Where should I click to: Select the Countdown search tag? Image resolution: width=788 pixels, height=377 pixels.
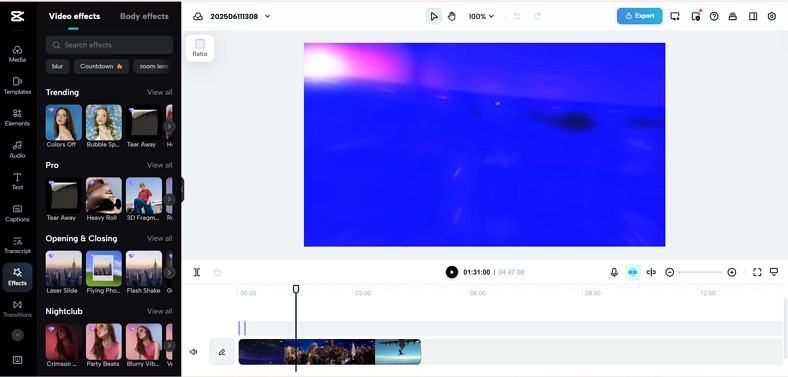pyautogui.click(x=101, y=66)
